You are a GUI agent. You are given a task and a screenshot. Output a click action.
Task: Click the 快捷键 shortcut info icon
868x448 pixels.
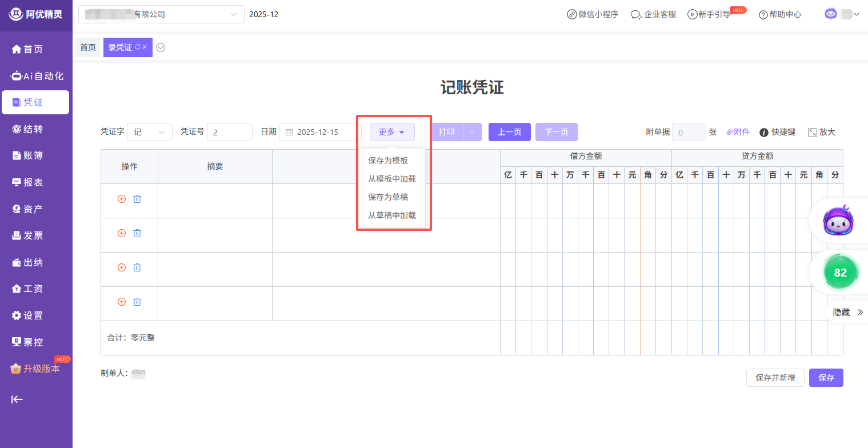pyautogui.click(x=763, y=133)
